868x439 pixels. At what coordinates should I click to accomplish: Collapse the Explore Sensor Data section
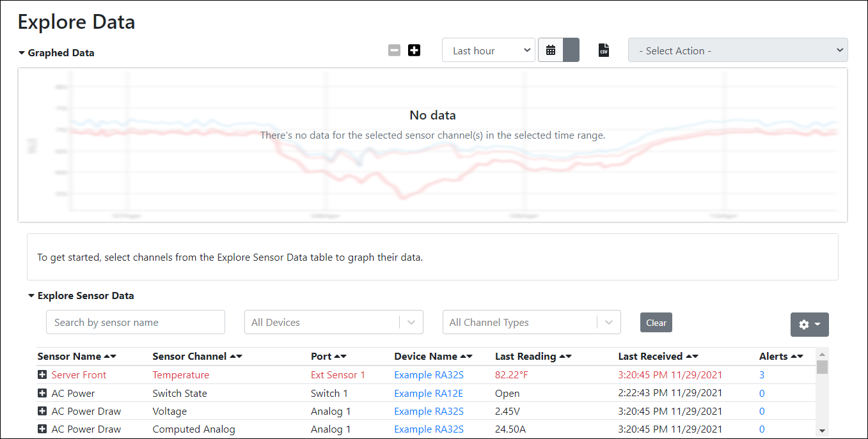[x=31, y=296]
